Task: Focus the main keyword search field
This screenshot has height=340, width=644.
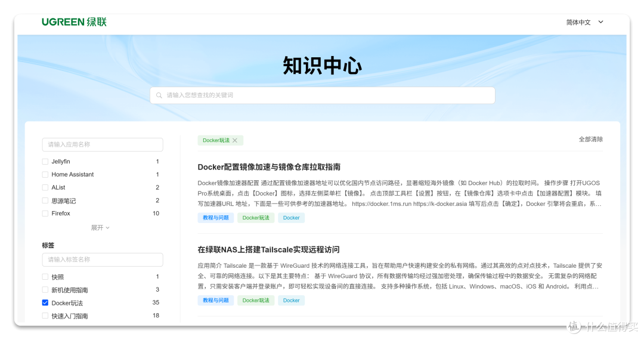Action: [x=323, y=95]
